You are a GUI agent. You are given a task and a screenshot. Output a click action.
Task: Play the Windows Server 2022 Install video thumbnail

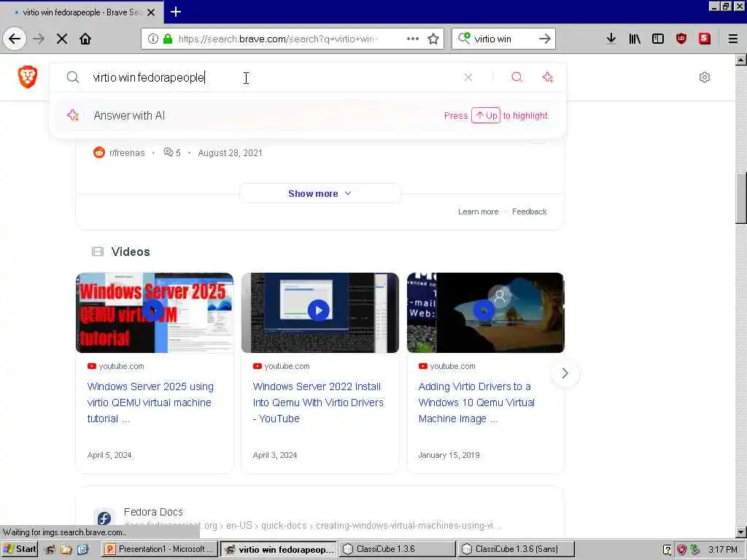point(320,312)
